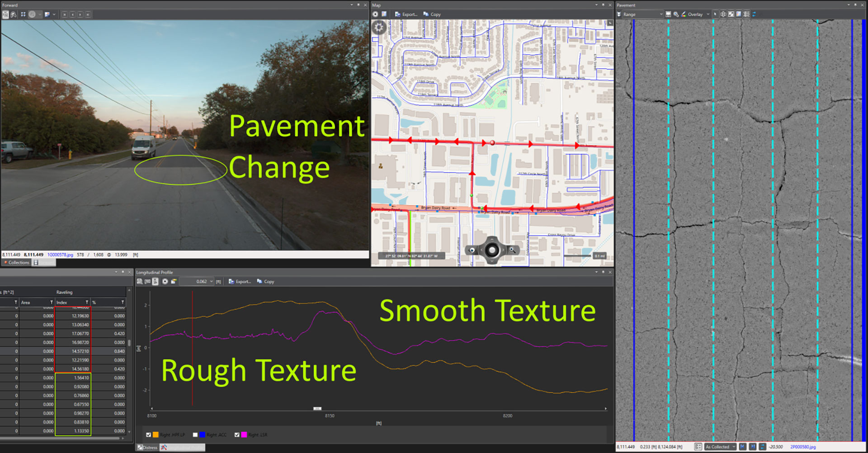
Task: Click the blue sync arrows in Pavement toolbar
Action: click(754, 14)
